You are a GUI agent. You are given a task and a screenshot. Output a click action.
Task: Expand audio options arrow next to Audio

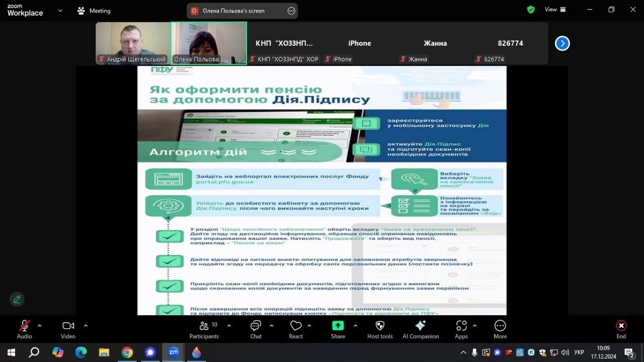tap(39, 326)
